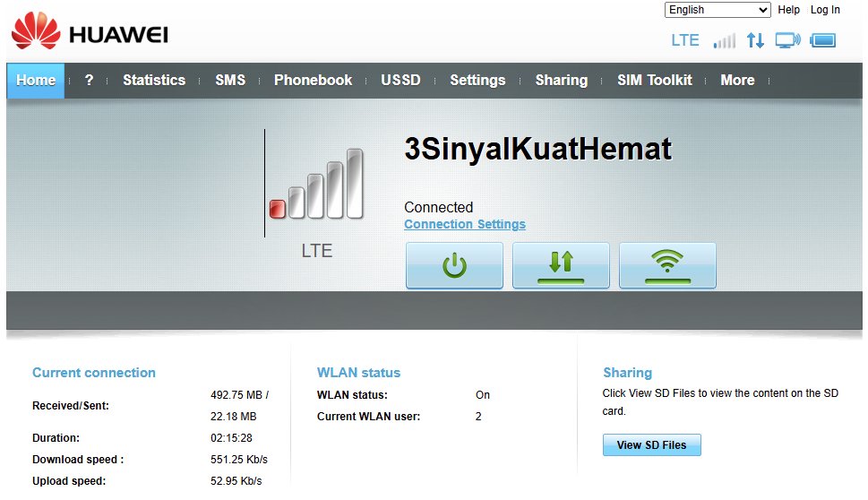Go to the Statistics menu

[x=154, y=81]
